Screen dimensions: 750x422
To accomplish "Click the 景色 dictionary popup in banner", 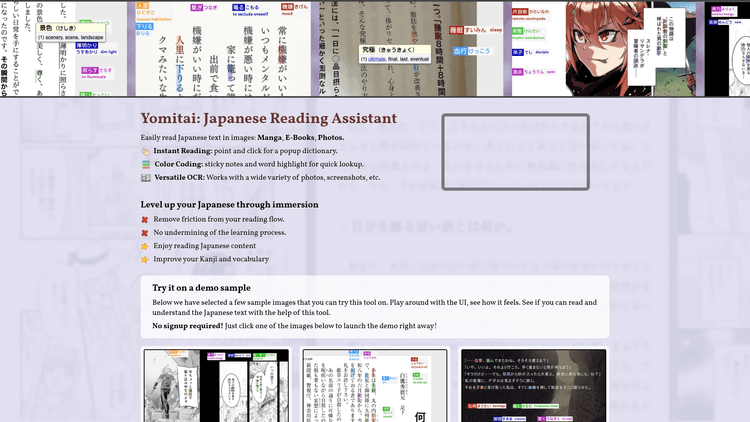I will point(71,33).
